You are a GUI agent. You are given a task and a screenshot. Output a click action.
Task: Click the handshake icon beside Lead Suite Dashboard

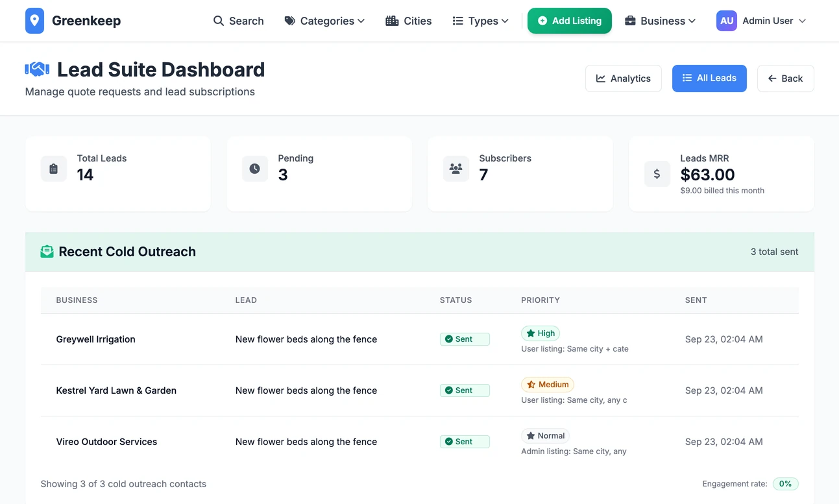(37, 69)
